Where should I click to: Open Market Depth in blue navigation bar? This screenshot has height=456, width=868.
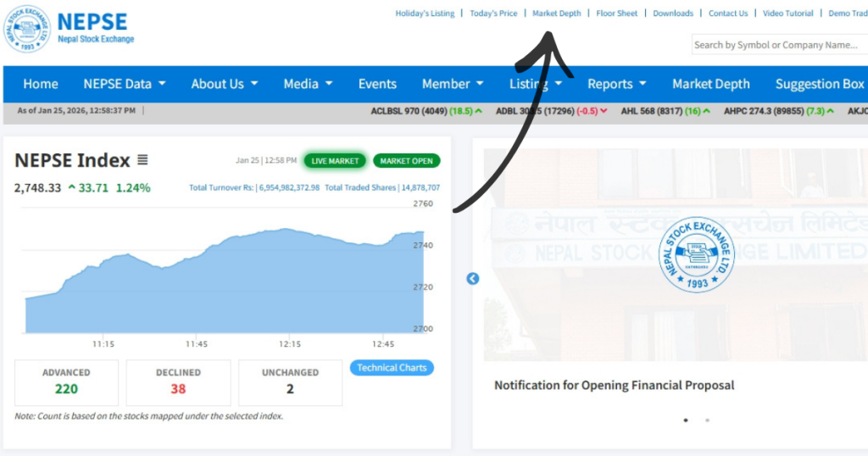coord(711,84)
